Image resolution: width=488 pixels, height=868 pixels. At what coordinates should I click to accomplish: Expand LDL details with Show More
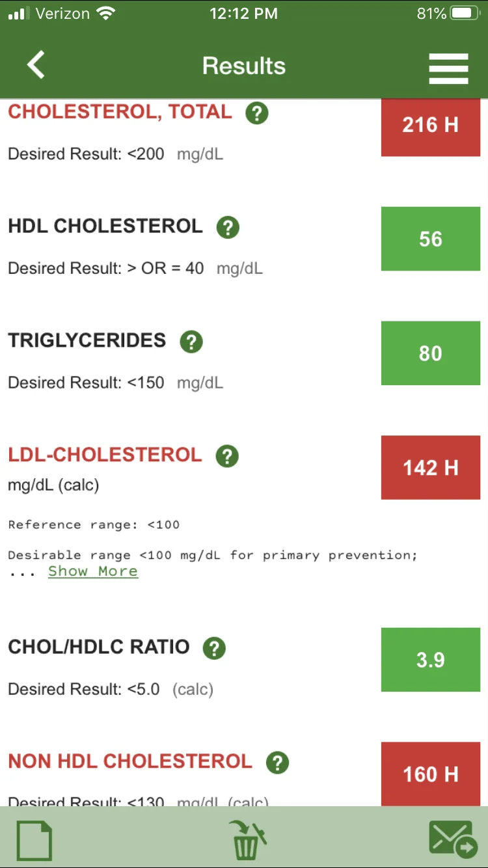tap(93, 571)
